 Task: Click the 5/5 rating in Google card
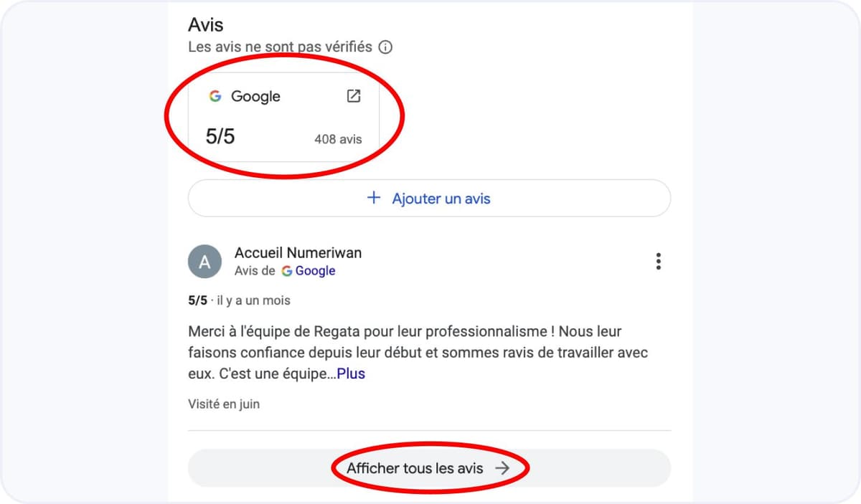pyautogui.click(x=220, y=136)
